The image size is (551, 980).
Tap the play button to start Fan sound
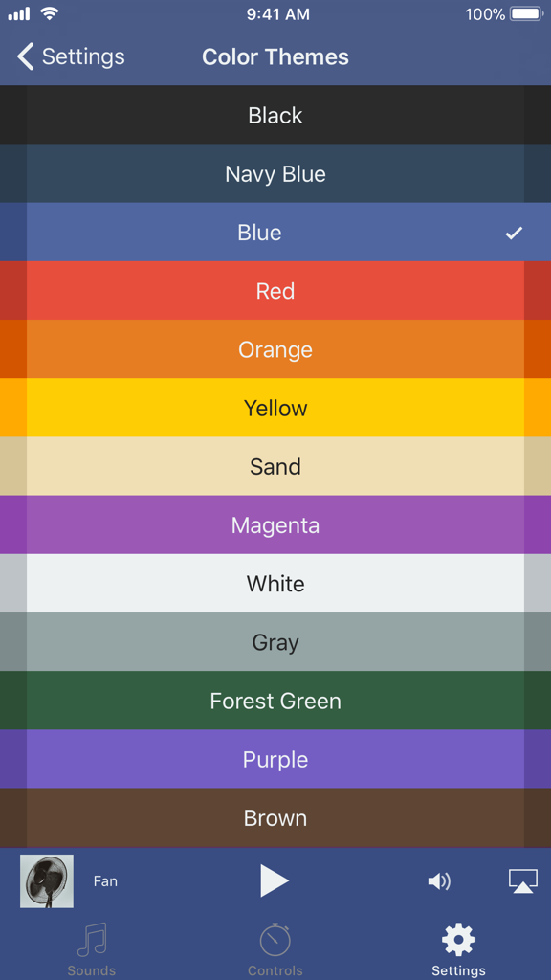[x=275, y=880]
